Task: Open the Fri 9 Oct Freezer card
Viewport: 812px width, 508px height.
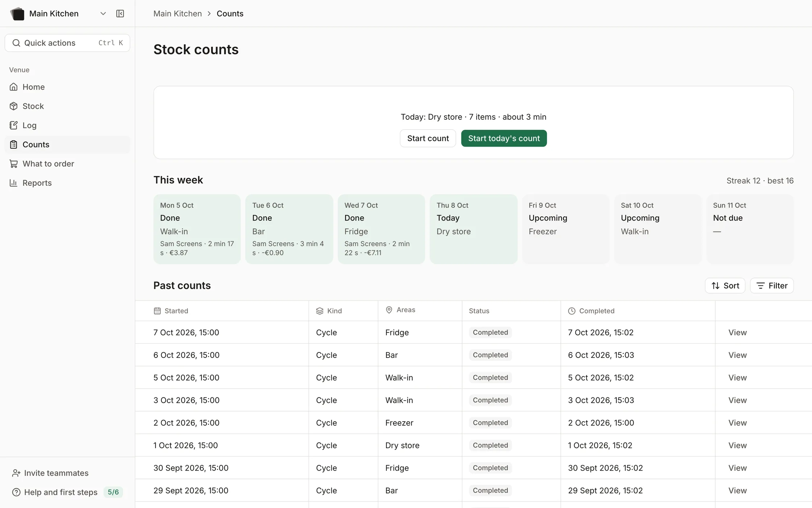Action: [565, 229]
